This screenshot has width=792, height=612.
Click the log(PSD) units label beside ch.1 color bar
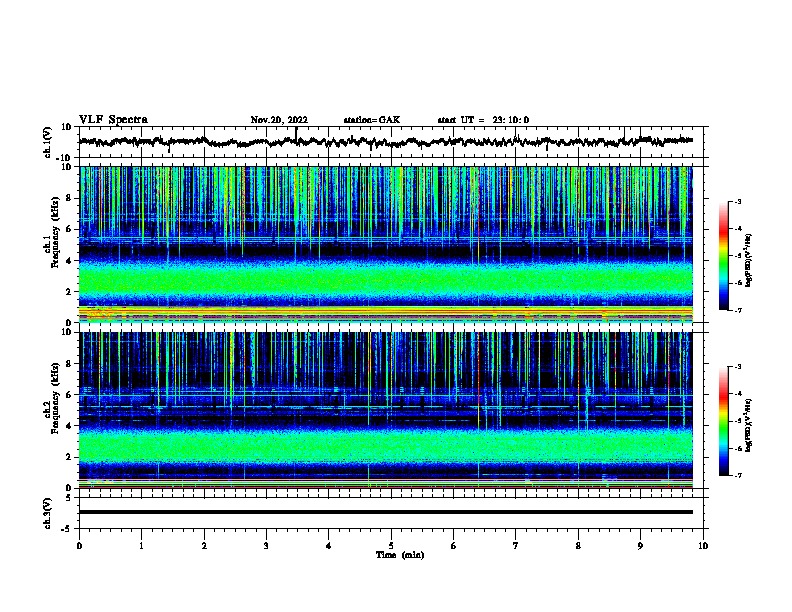click(x=749, y=260)
